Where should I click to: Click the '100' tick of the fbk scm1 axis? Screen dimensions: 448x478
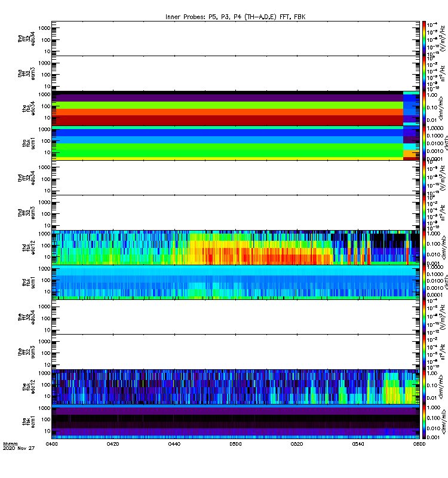pos(46,419)
